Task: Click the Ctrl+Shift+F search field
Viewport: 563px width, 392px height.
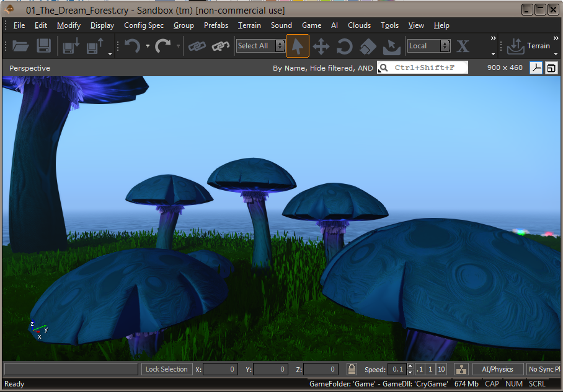Action: (423, 68)
